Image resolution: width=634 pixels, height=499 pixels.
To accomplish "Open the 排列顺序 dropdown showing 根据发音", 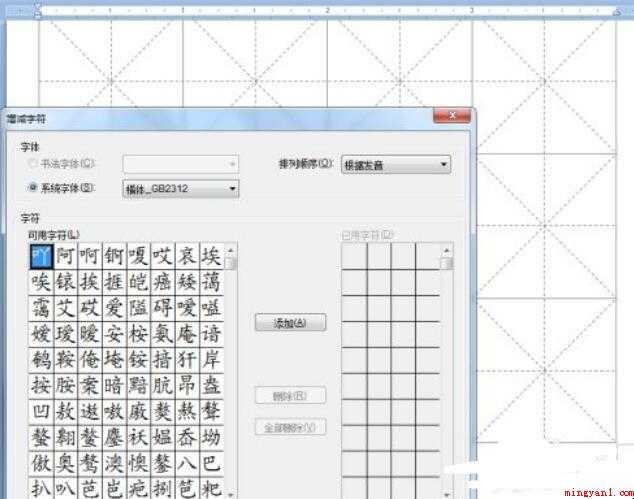I will click(396, 165).
